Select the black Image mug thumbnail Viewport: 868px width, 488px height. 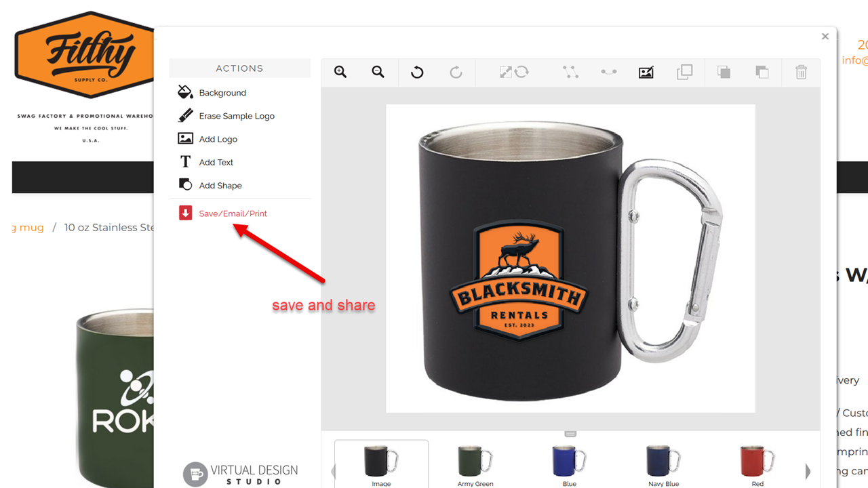(x=381, y=464)
